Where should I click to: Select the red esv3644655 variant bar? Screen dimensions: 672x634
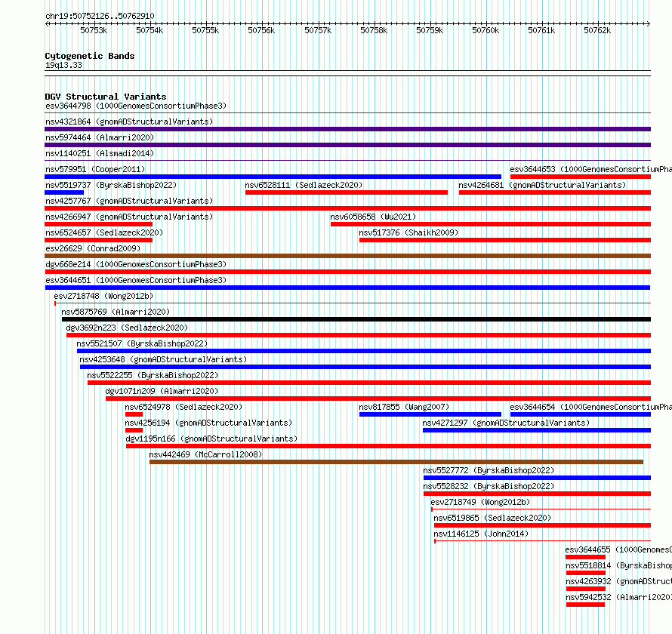point(585,557)
